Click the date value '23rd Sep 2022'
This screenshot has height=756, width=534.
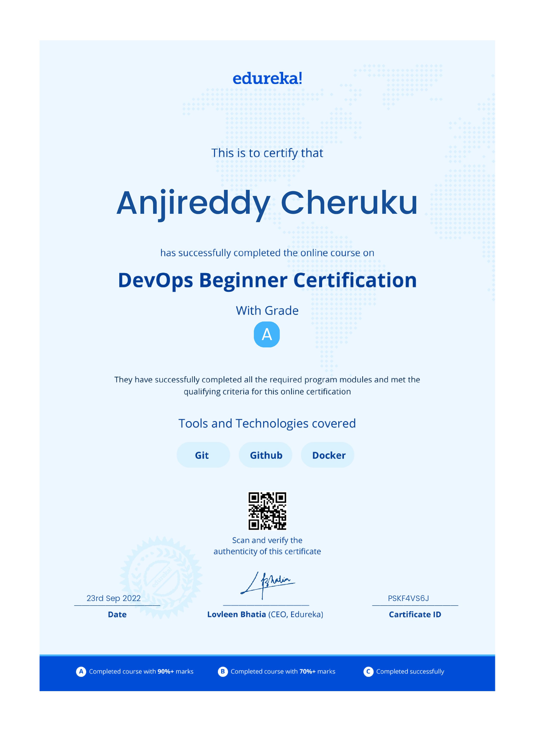coord(113,598)
